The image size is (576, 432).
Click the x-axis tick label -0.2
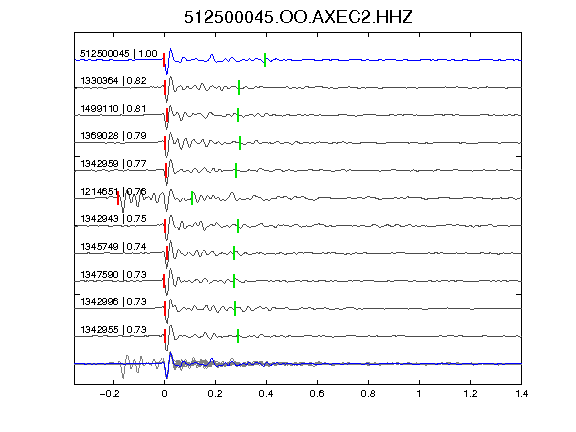tap(110, 394)
